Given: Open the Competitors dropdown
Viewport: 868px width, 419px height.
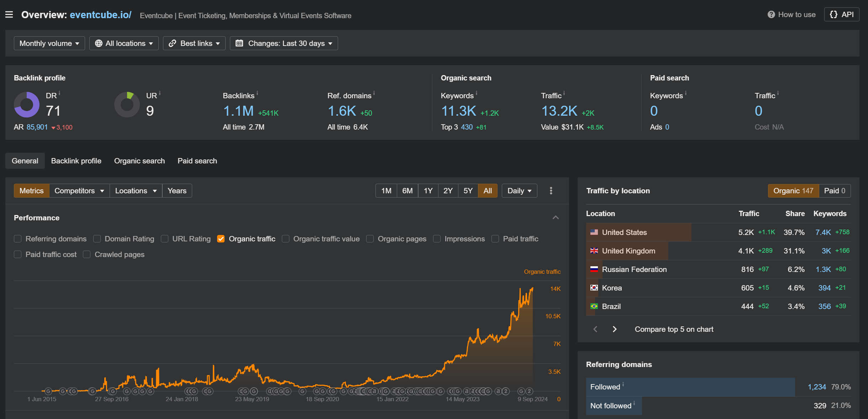Looking at the screenshot, I should pyautogui.click(x=79, y=191).
